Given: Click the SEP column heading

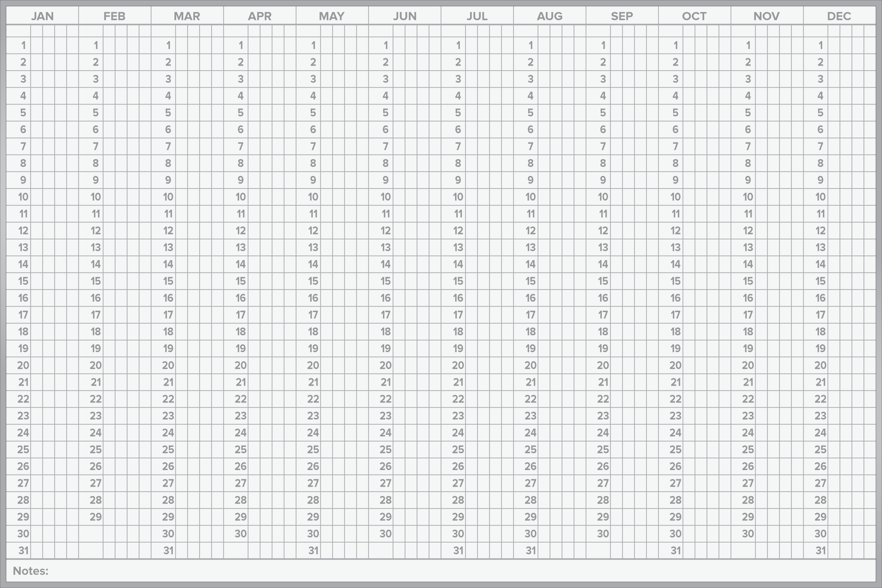Looking at the screenshot, I should click(622, 16).
